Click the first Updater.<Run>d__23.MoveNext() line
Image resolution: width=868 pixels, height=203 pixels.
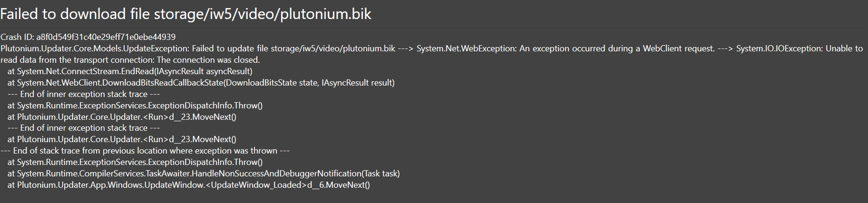[x=122, y=116]
